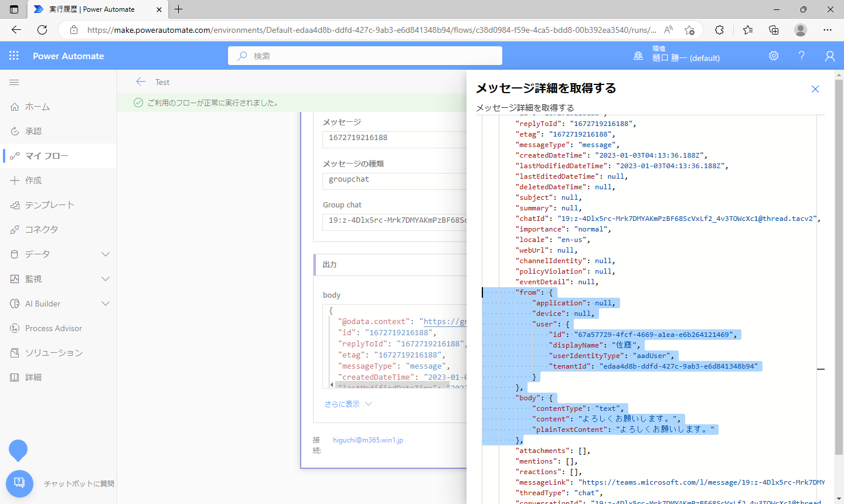
Task: Open the browser profile avatar
Action: 801,30
